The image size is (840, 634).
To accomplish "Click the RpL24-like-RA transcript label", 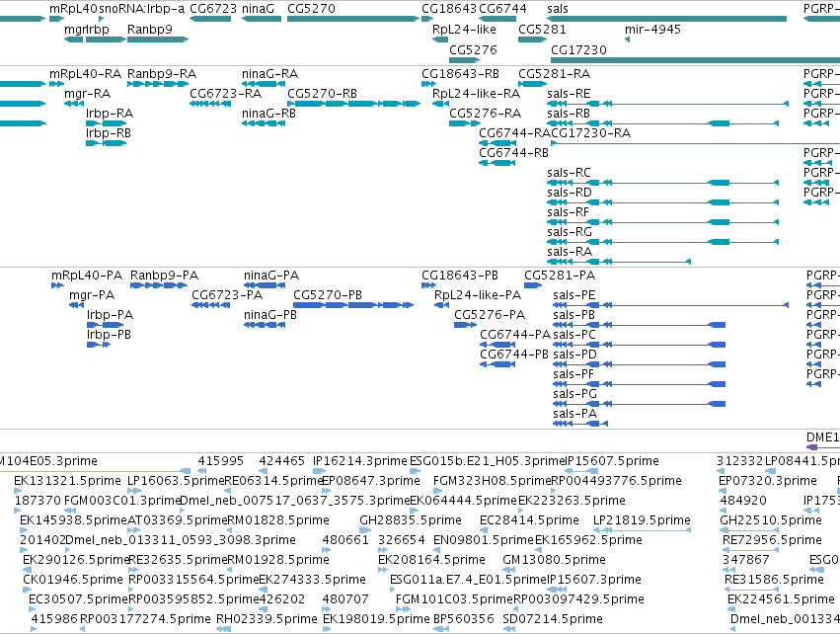I will (476, 93).
